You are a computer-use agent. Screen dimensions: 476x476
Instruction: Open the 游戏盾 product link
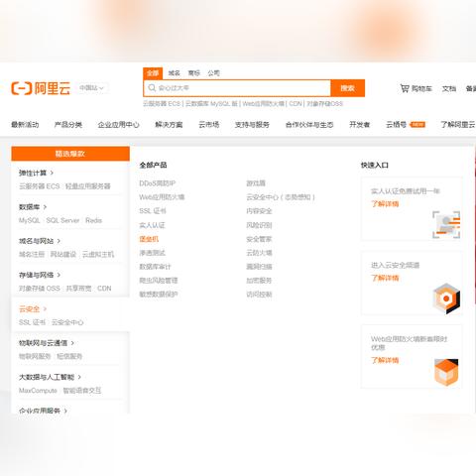256,183
